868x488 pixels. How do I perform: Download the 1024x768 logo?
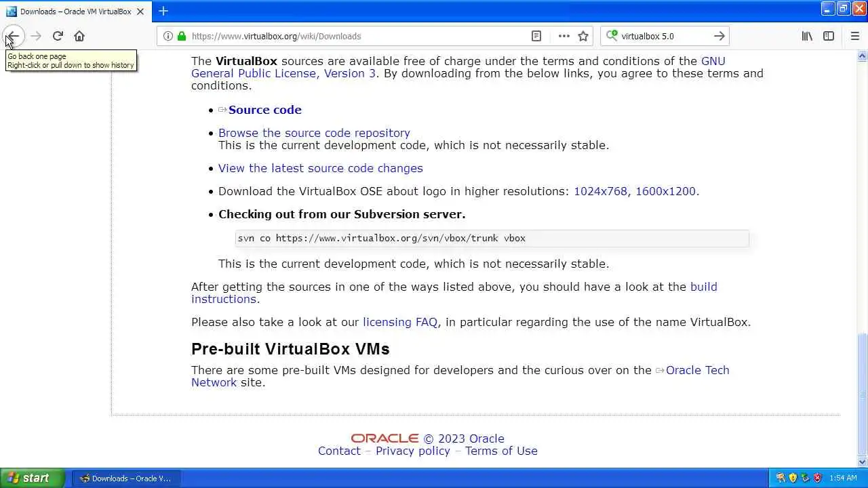600,191
